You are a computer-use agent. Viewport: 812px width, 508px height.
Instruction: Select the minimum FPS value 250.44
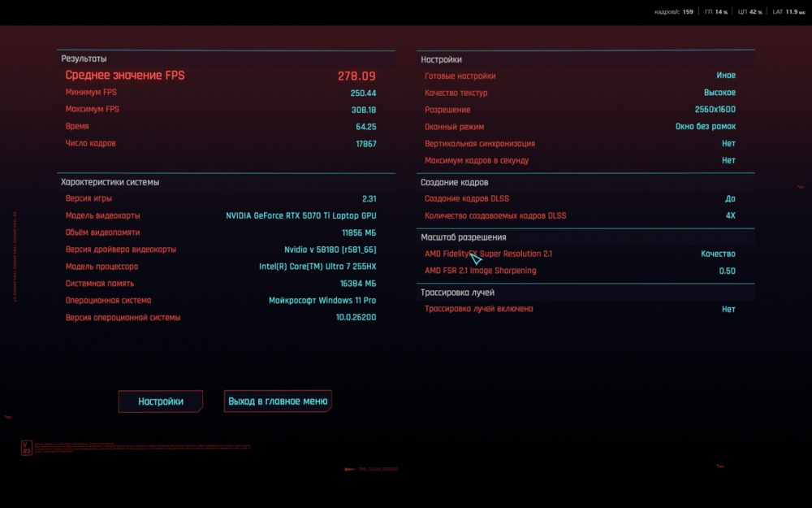coord(363,93)
